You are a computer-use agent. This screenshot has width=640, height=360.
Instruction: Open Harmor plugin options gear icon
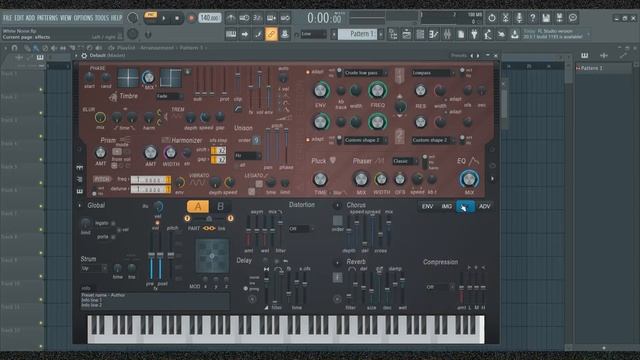(x=84, y=56)
